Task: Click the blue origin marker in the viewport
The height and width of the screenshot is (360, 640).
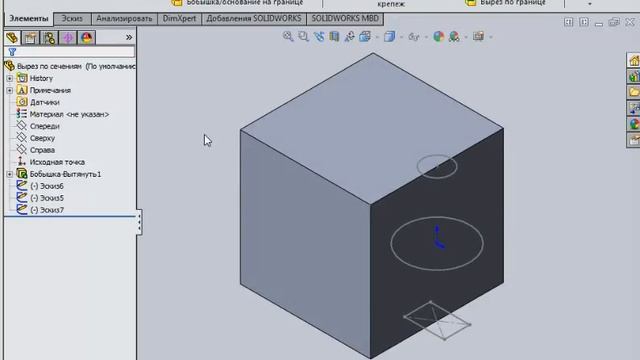Action: (438, 238)
